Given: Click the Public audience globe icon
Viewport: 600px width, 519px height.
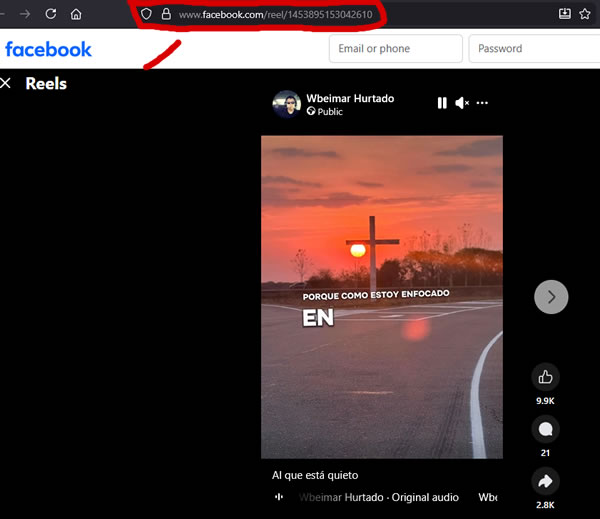Looking at the screenshot, I should point(311,111).
